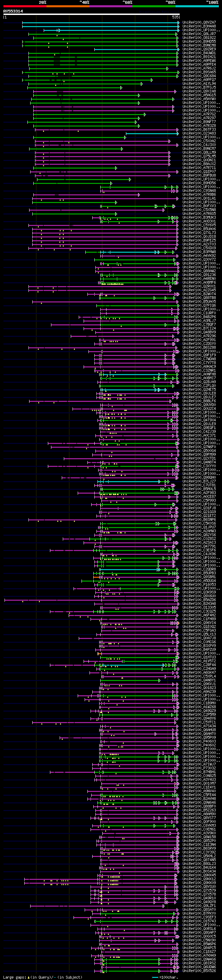Click the cyan alignment bar of Q9ZRE9
222x980 pixels.
point(137,49)
